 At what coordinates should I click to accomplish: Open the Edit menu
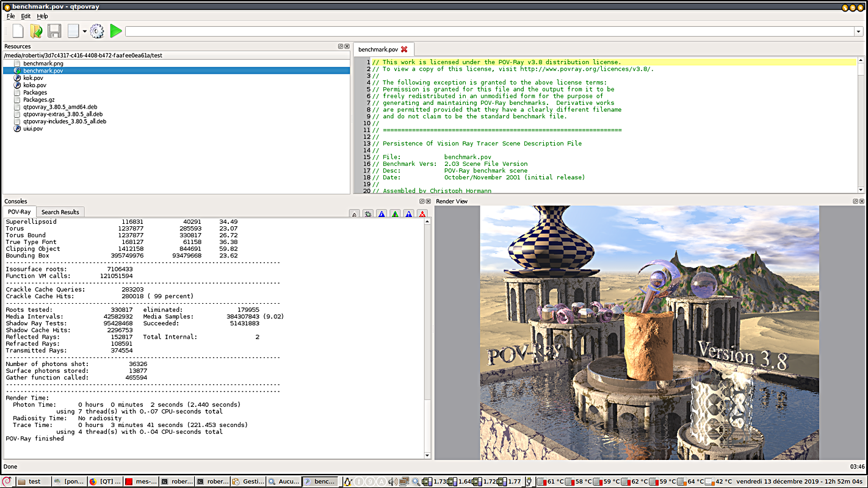point(26,16)
